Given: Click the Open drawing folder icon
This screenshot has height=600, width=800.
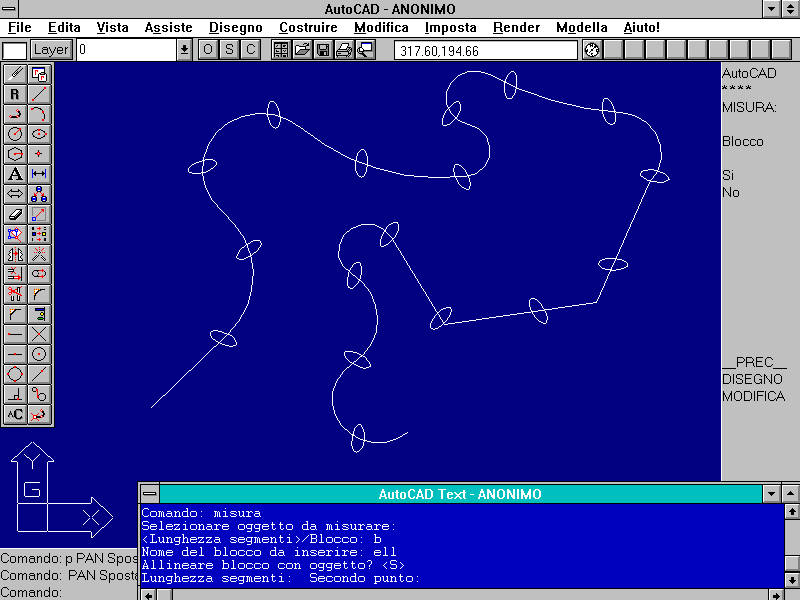Looking at the screenshot, I should click(x=302, y=49).
